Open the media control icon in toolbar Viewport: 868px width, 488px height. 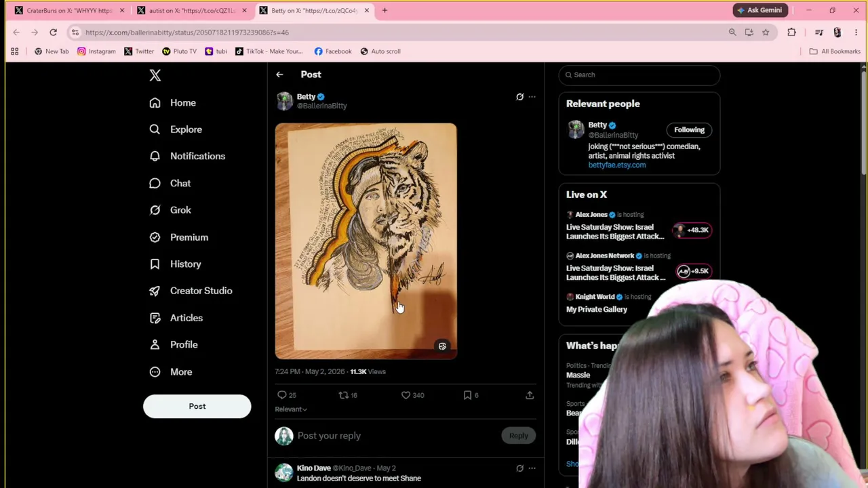point(819,33)
